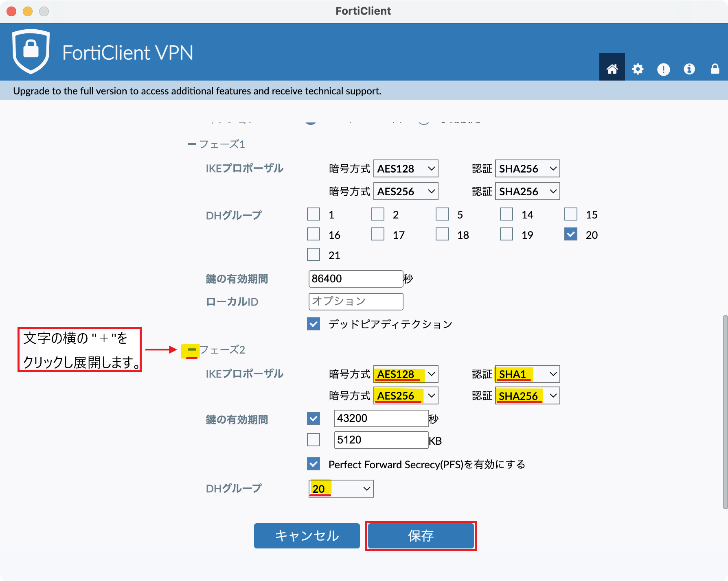Open Phase 2 SHA1 authentication dropdown

pos(527,374)
